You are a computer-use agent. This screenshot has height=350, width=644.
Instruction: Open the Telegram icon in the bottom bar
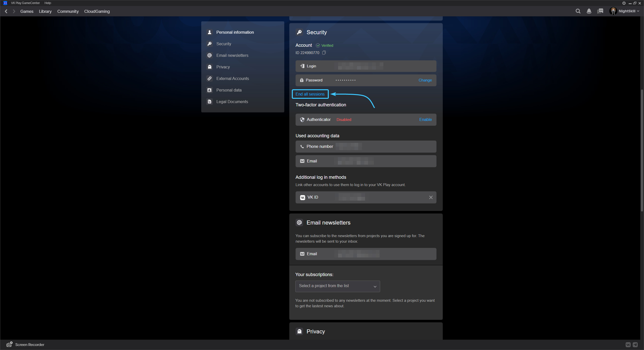635,345
